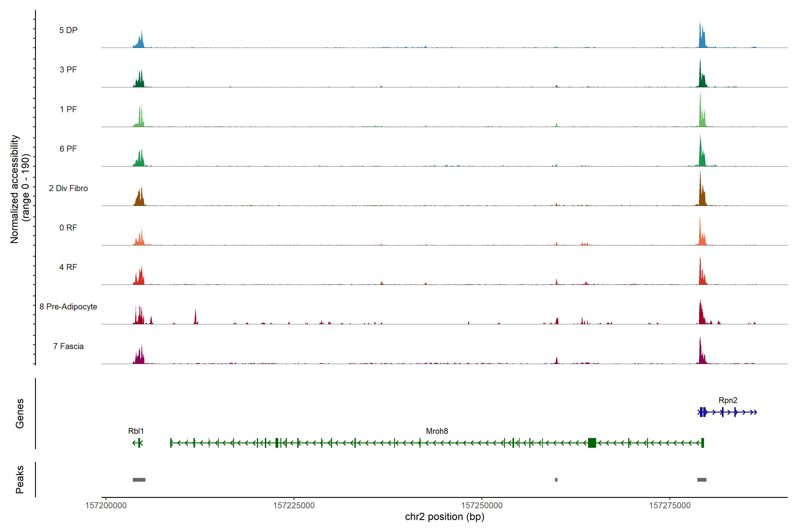Click the 2 Div Fibro track label
This screenshot has width=798, height=532.
[x=68, y=188]
